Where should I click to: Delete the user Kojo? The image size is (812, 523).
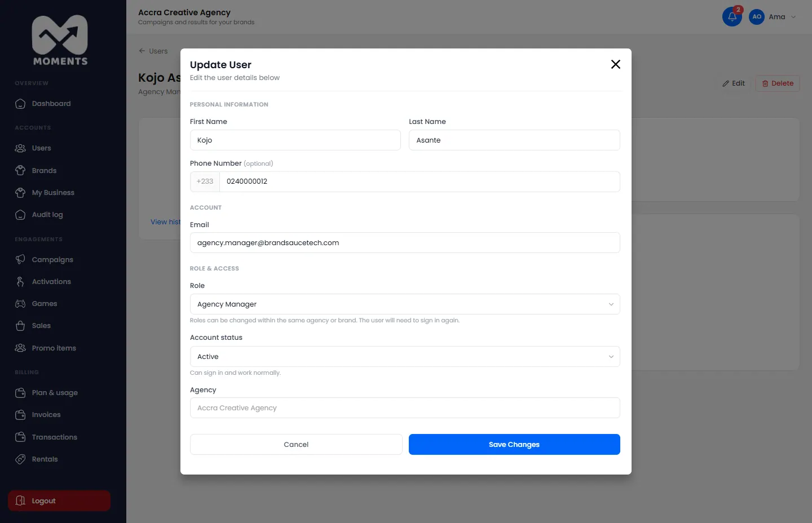coord(778,83)
